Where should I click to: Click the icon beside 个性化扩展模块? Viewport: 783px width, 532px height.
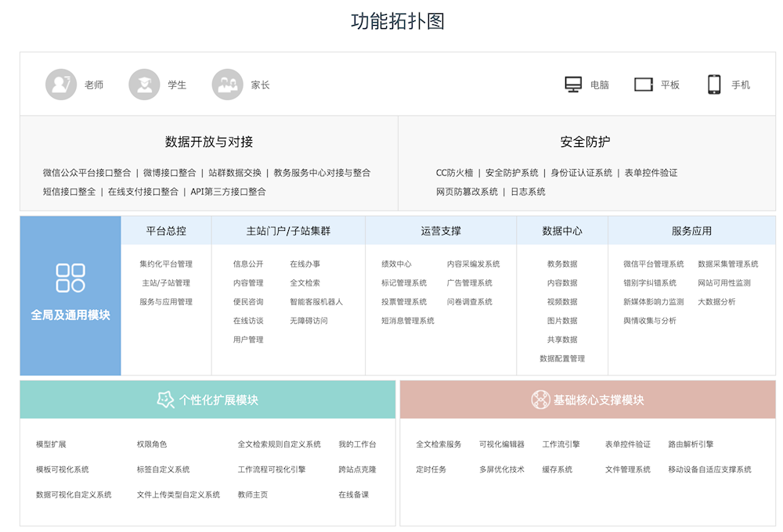tap(166, 400)
